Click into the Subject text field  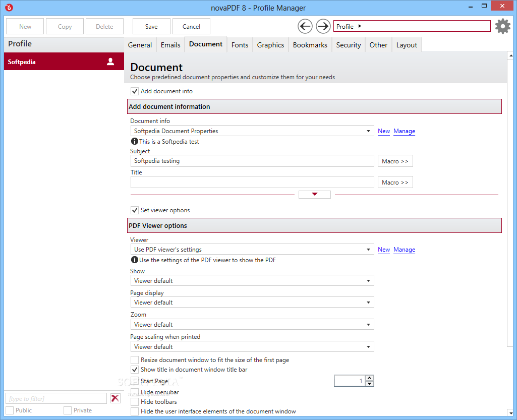click(x=252, y=161)
